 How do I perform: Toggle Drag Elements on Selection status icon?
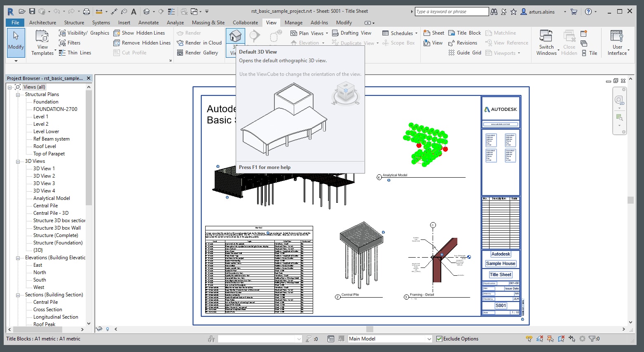pyautogui.click(x=572, y=339)
